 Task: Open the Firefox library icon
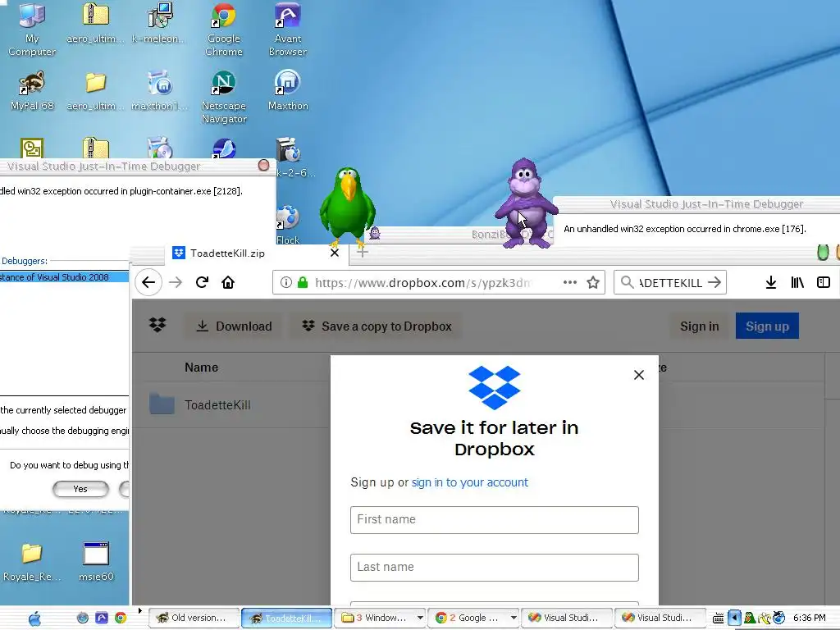pos(797,282)
